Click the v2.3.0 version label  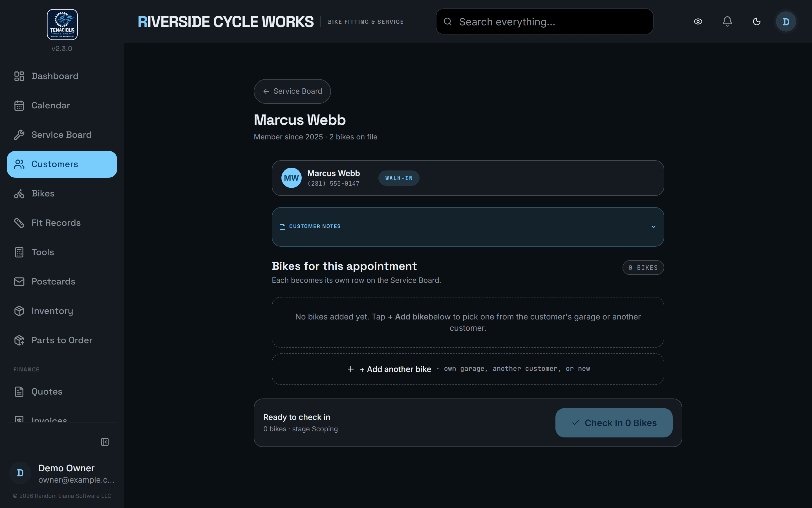62,48
